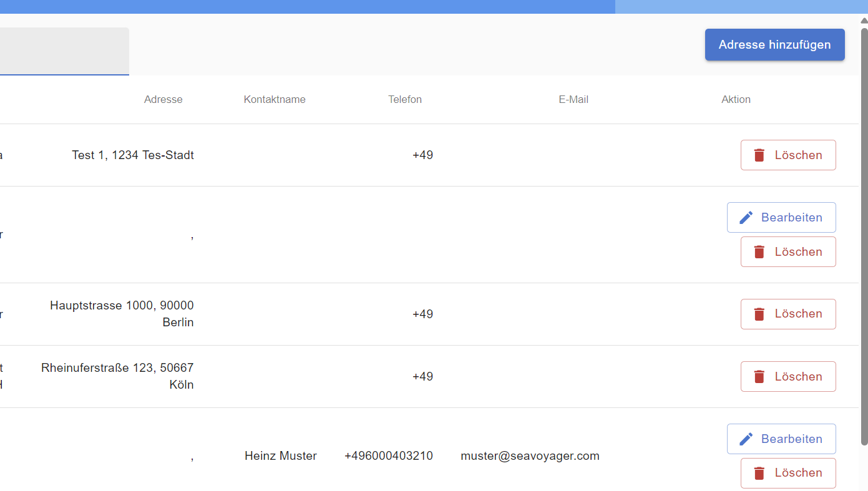
Task: Select the highlighted gray tab at top left
Action: point(64,51)
